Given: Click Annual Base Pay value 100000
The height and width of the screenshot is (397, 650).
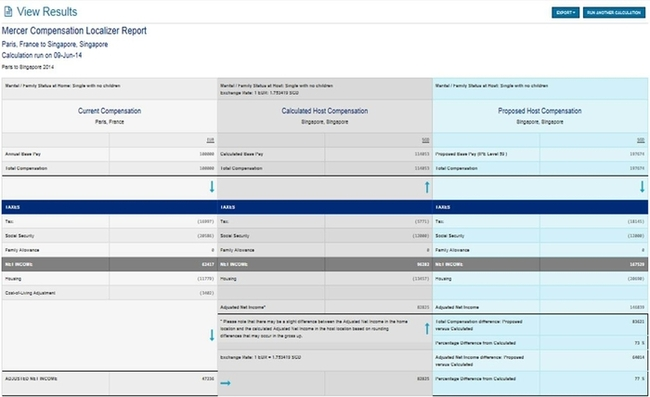Looking at the screenshot, I should tap(207, 154).
